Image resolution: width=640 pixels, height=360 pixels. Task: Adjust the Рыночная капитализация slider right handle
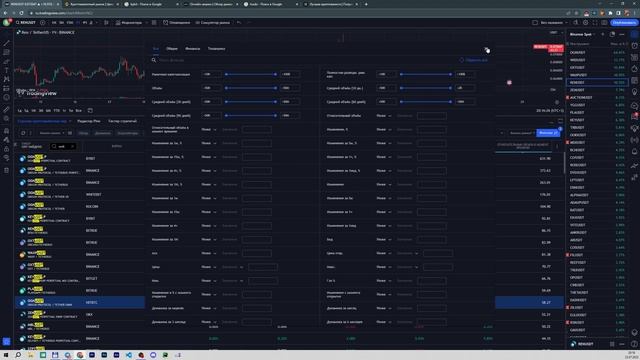pyautogui.click(x=276, y=74)
